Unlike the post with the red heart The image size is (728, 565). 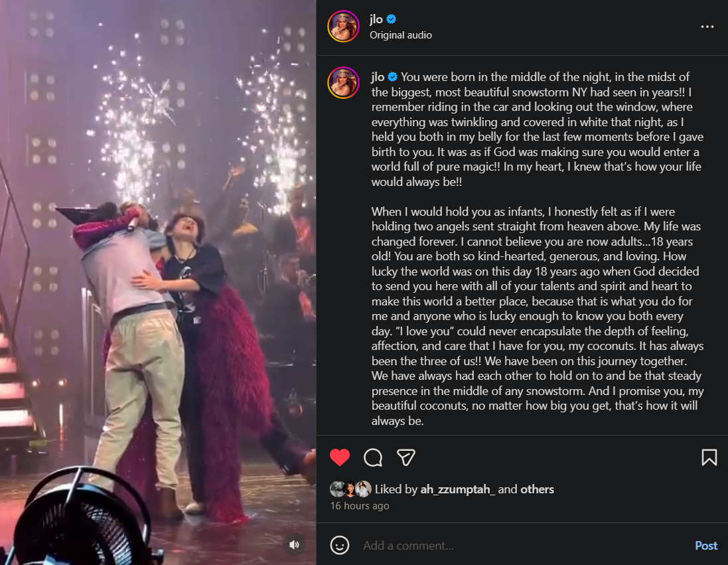tap(340, 457)
